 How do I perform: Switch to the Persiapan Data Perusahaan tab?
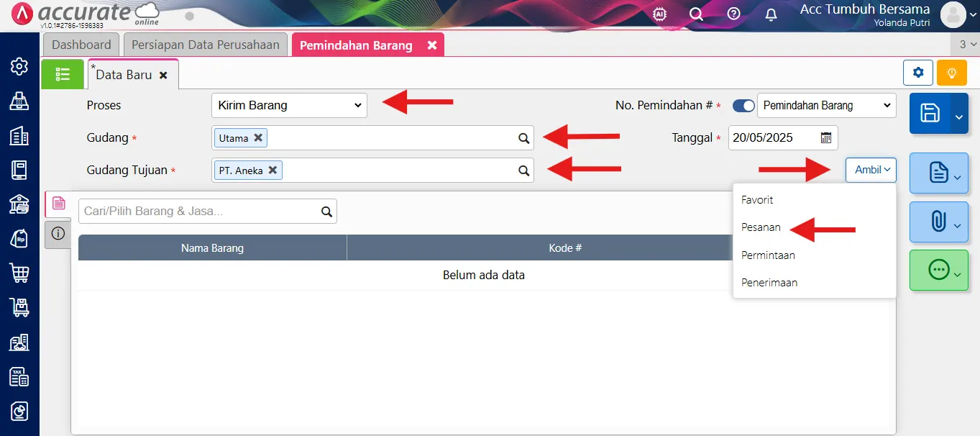pyautogui.click(x=206, y=45)
